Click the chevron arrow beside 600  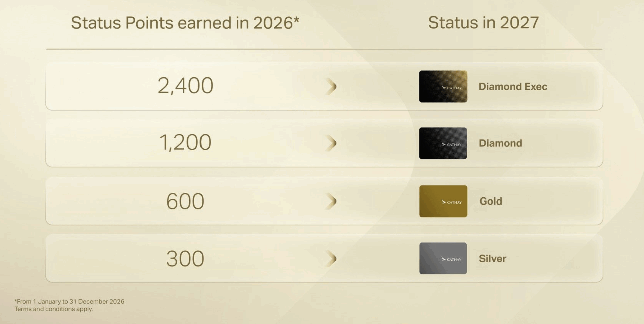coord(331,201)
